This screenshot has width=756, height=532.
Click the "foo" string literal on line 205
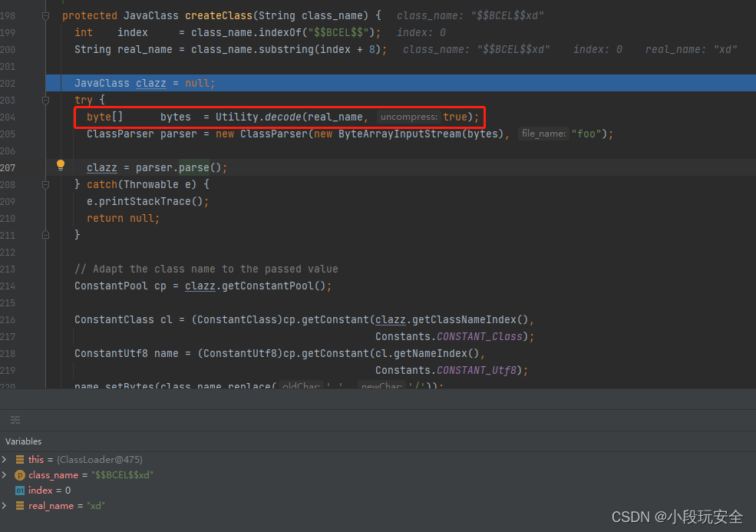586,134
